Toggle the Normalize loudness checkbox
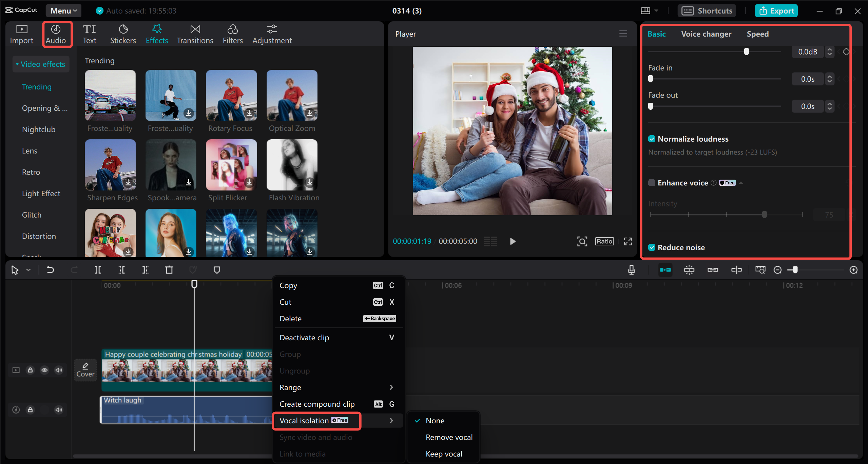 [x=652, y=139]
